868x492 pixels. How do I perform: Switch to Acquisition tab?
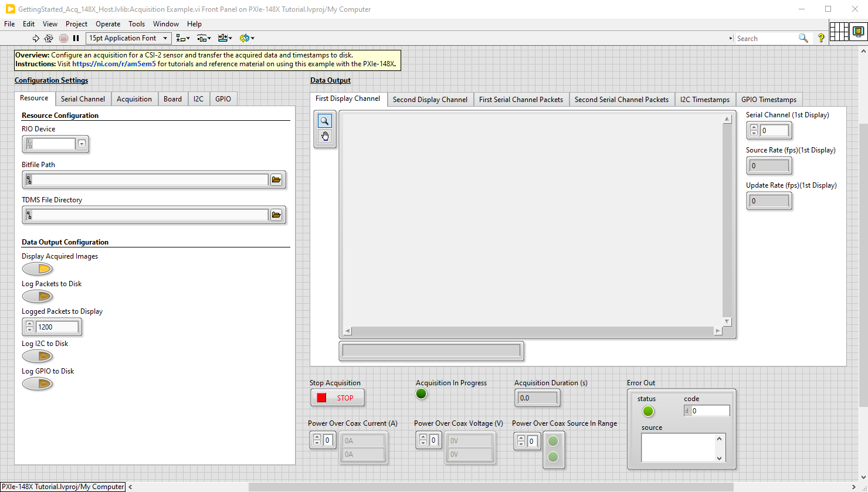coord(134,99)
